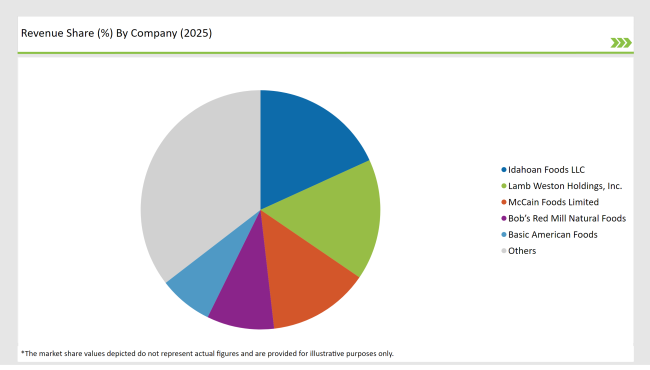Click the green triple-chevron arrow icon
Screen dimensions: 650x370
coord(621,43)
